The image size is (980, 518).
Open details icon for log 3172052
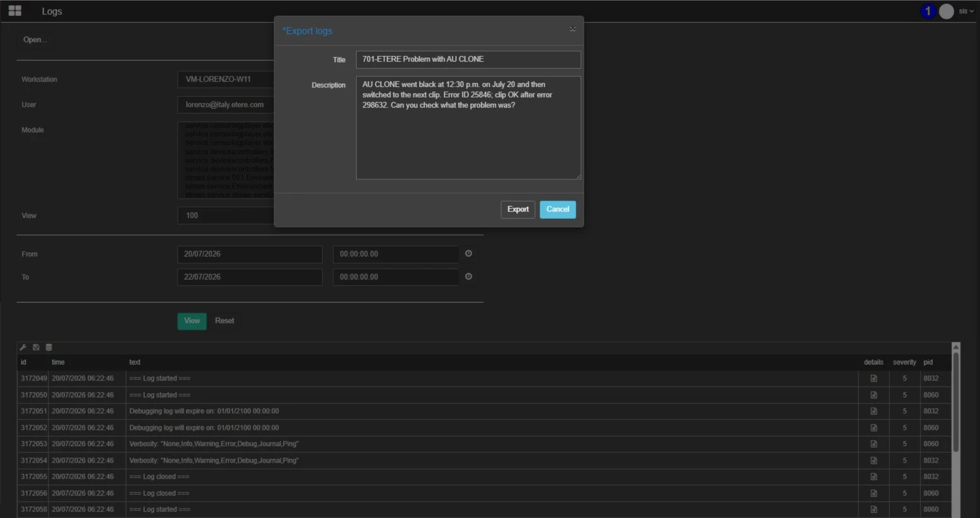pyautogui.click(x=873, y=427)
